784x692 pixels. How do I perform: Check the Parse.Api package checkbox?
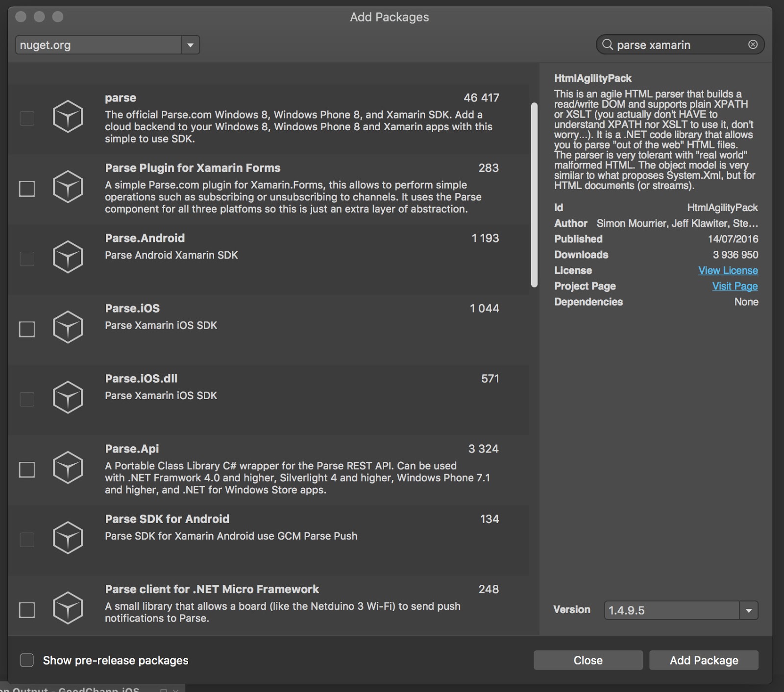click(x=27, y=470)
